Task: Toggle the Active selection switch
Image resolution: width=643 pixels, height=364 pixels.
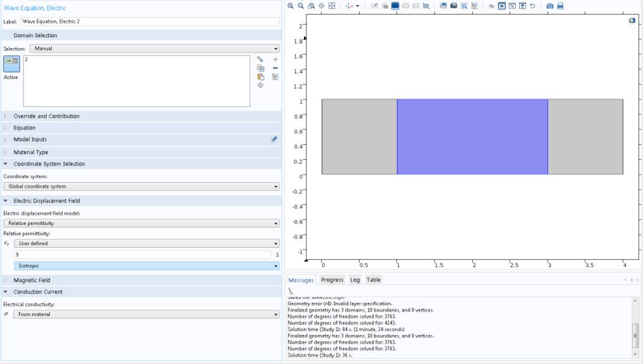Action: pyautogui.click(x=11, y=64)
